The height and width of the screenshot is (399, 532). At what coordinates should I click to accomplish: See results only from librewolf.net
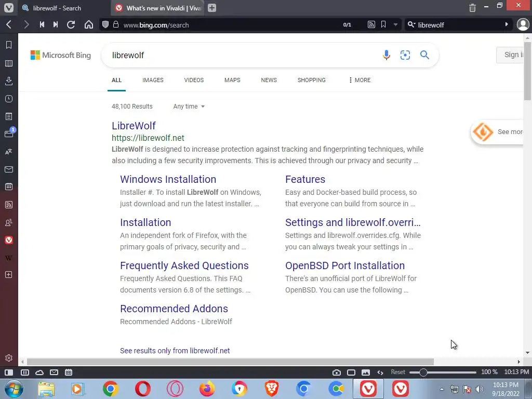pos(175,351)
